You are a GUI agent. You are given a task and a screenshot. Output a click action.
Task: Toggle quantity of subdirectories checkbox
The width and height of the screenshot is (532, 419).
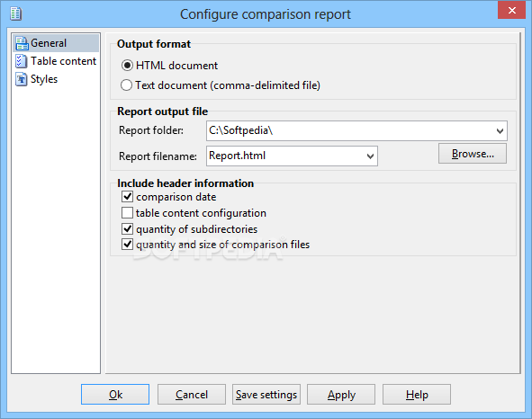coord(127,228)
